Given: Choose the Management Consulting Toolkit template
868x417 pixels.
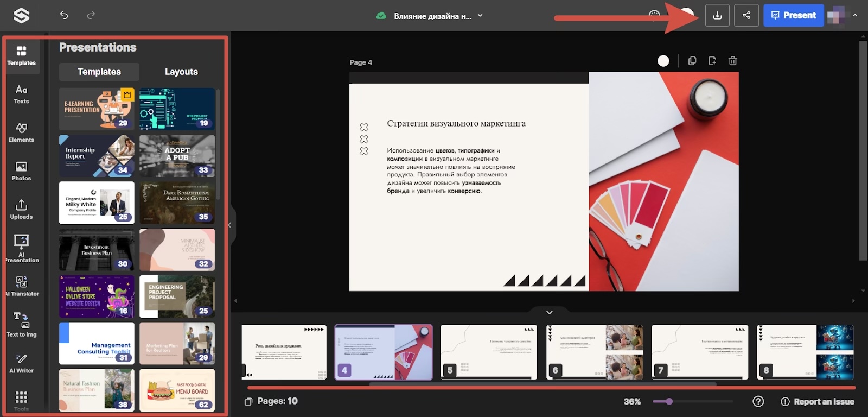Looking at the screenshot, I should 97,343.
